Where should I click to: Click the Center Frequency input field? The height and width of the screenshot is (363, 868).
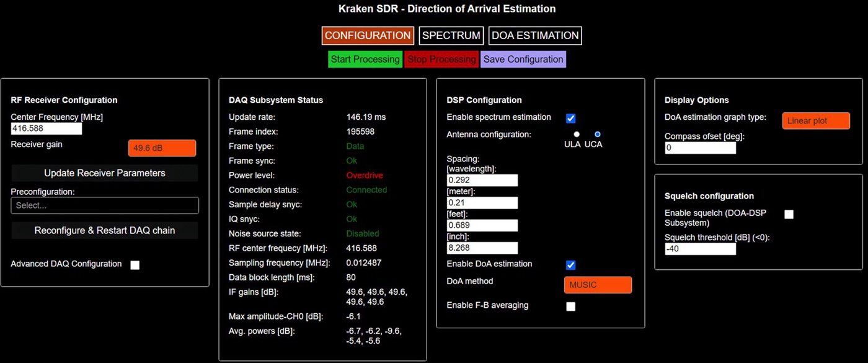pos(46,128)
